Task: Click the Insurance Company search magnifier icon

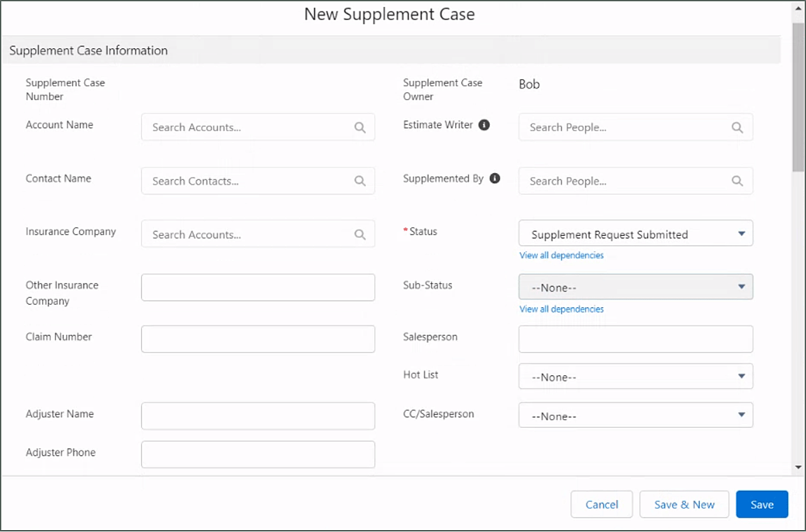Action: pos(360,235)
